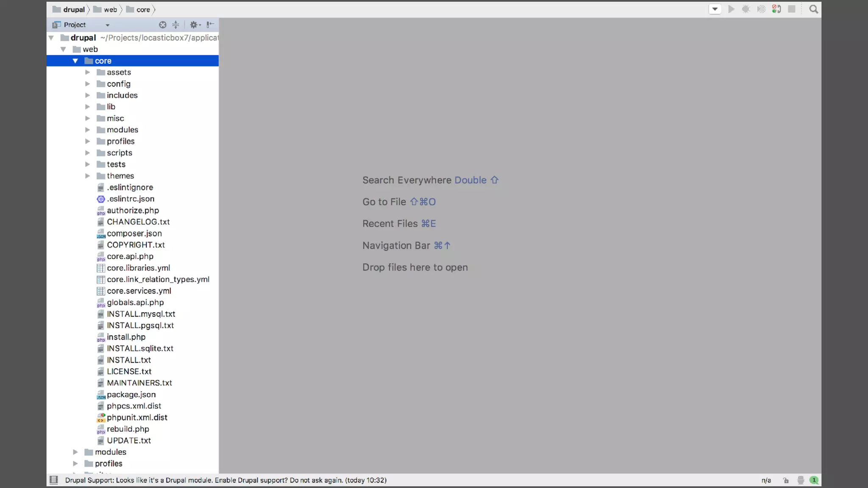Toggle tool window bars icon in status bar
The image size is (868, 488).
point(54,480)
